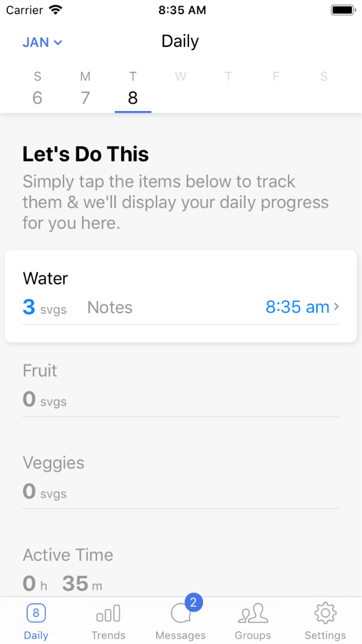Tap the Fruit tracker card
The width and height of the screenshot is (362, 644).
pos(181,385)
